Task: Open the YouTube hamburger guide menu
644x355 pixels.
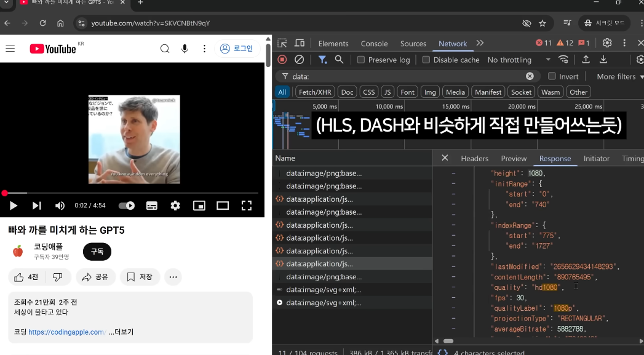Action: (x=10, y=49)
